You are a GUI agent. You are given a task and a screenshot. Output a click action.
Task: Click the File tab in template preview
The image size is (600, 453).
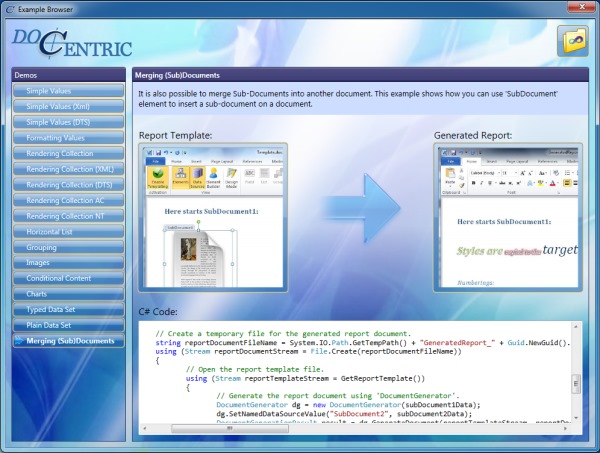[156, 161]
